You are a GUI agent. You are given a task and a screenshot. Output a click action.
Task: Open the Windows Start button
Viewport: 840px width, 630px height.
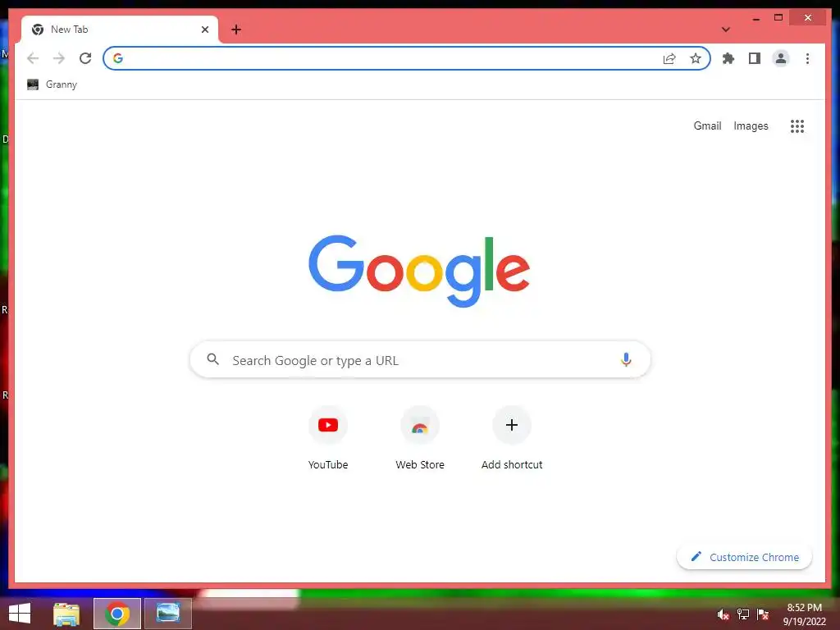(20, 614)
